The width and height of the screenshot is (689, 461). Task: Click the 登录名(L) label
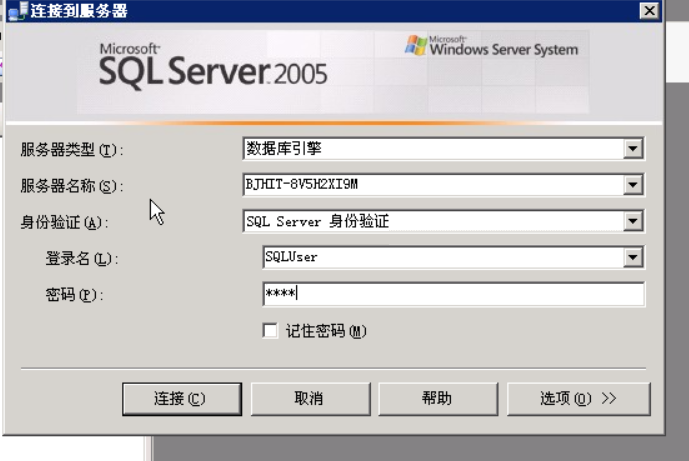82,258
